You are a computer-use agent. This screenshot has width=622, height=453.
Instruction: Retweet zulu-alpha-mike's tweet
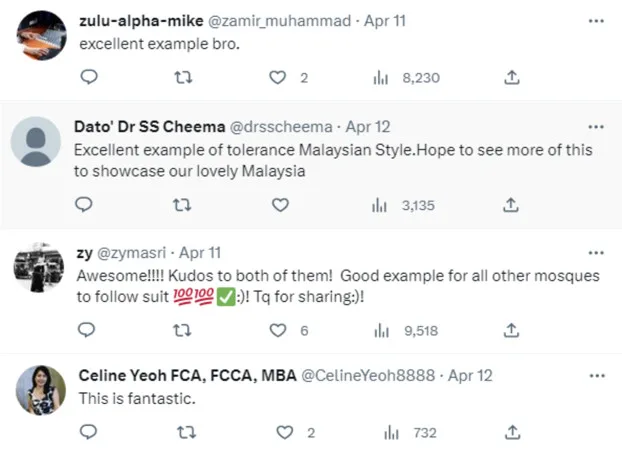(183, 77)
